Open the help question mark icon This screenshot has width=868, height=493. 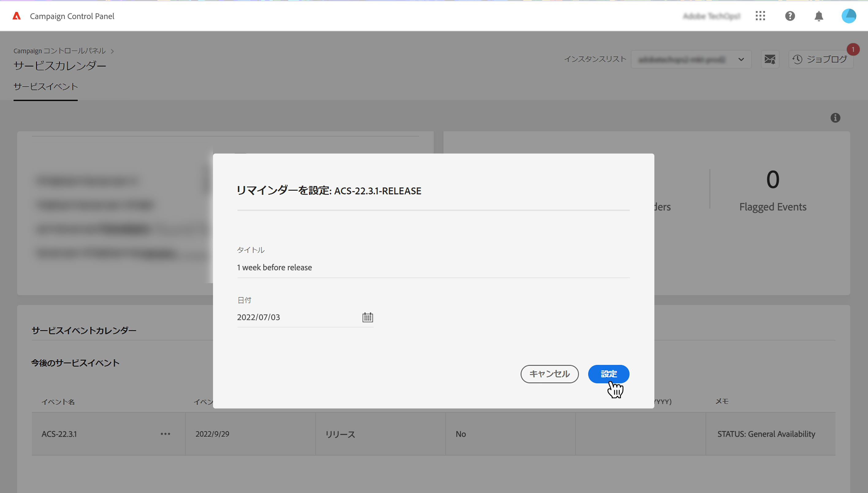(790, 16)
